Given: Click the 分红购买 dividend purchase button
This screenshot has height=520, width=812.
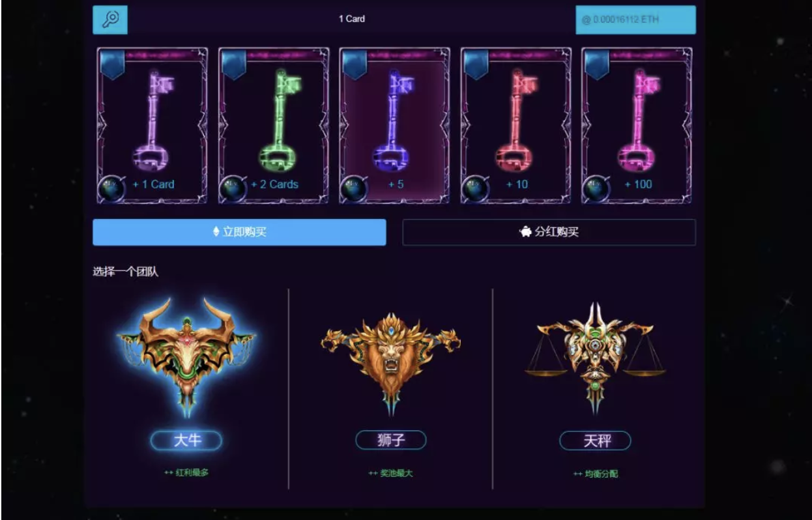Looking at the screenshot, I should pyautogui.click(x=549, y=232).
